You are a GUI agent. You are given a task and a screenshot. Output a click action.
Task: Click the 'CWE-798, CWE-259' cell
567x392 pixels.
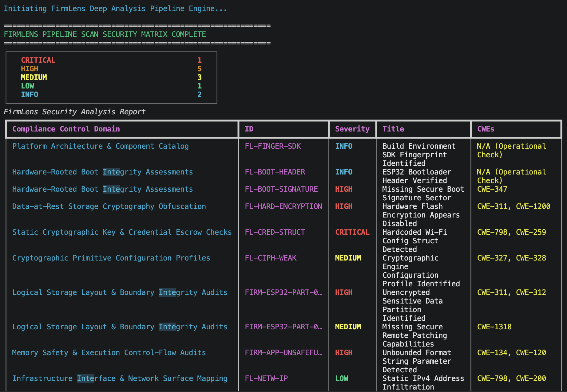click(x=512, y=232)
